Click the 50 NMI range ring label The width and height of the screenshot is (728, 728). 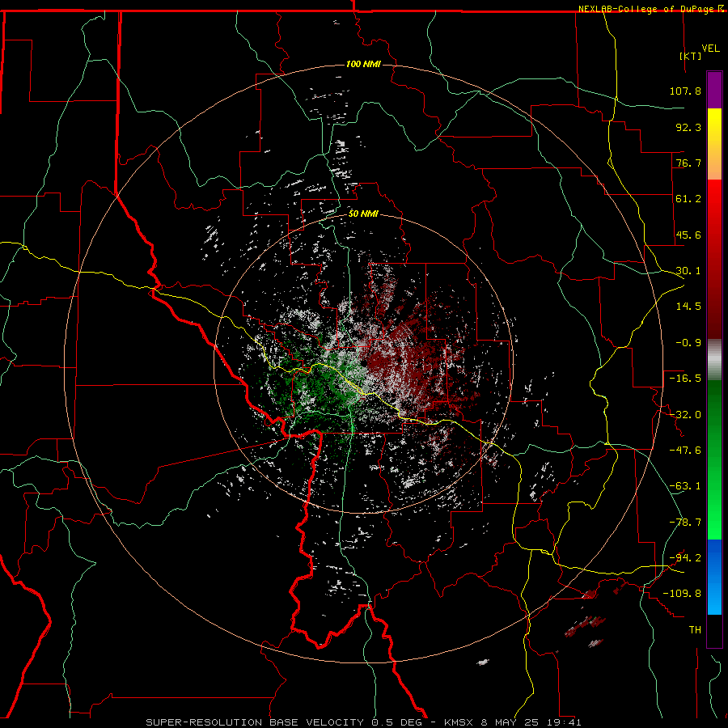coord(363,214)
